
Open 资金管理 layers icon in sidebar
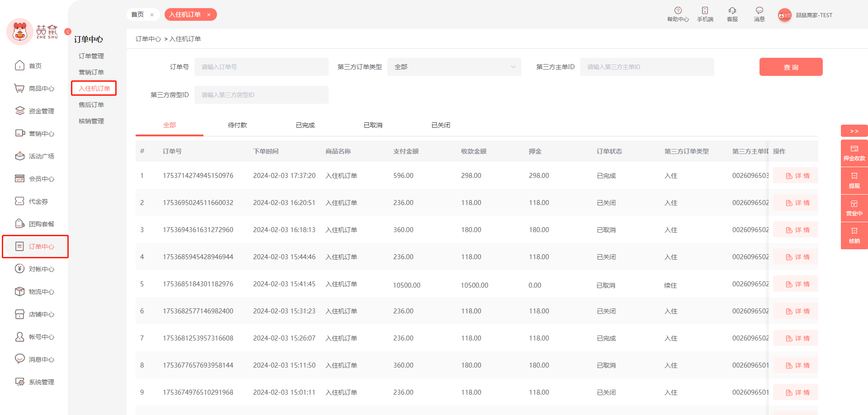[x=19, y=111]
